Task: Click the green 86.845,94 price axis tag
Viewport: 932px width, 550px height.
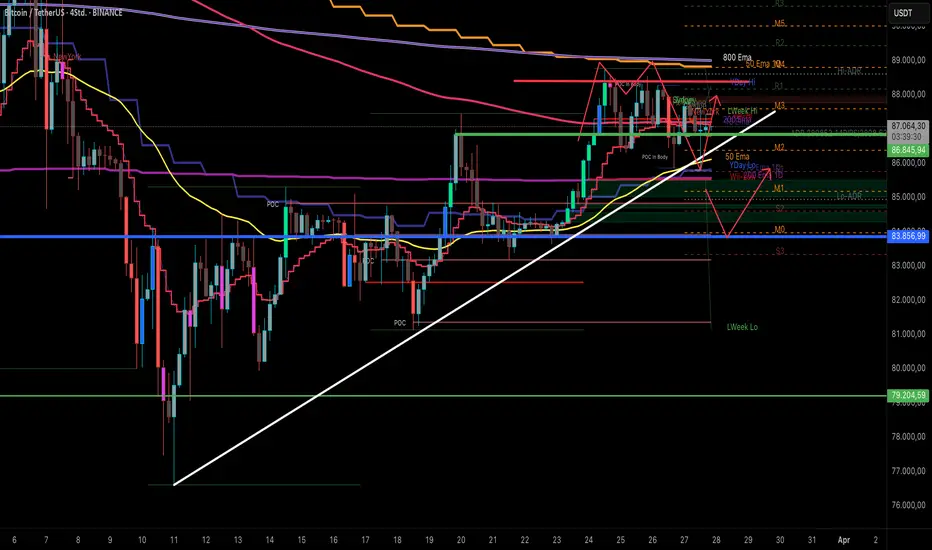Action: pyautogui.click(x=908, y=150)
